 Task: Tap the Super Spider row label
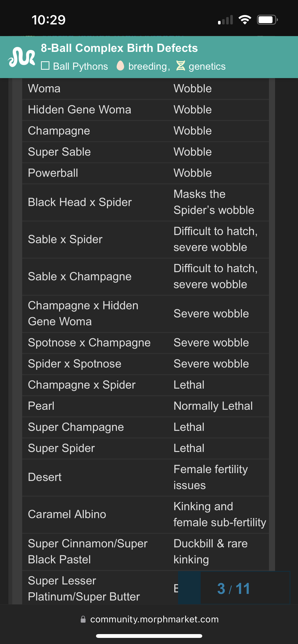(61, 448)
